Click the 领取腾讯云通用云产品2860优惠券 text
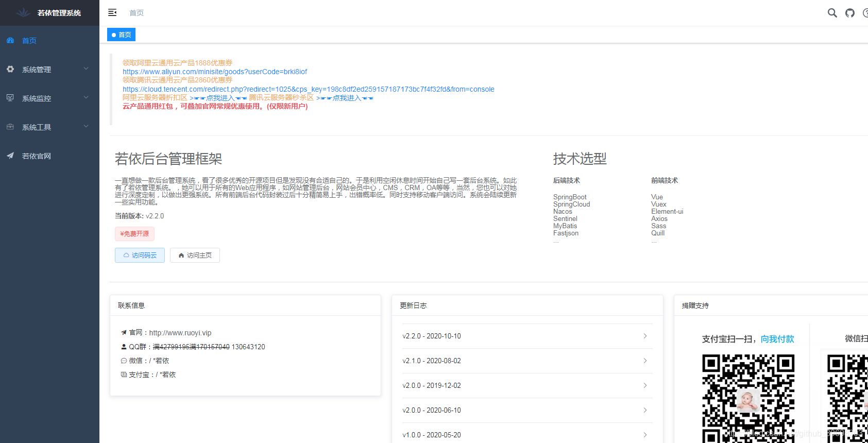This screenshot has width=868, height=443. 177,80
